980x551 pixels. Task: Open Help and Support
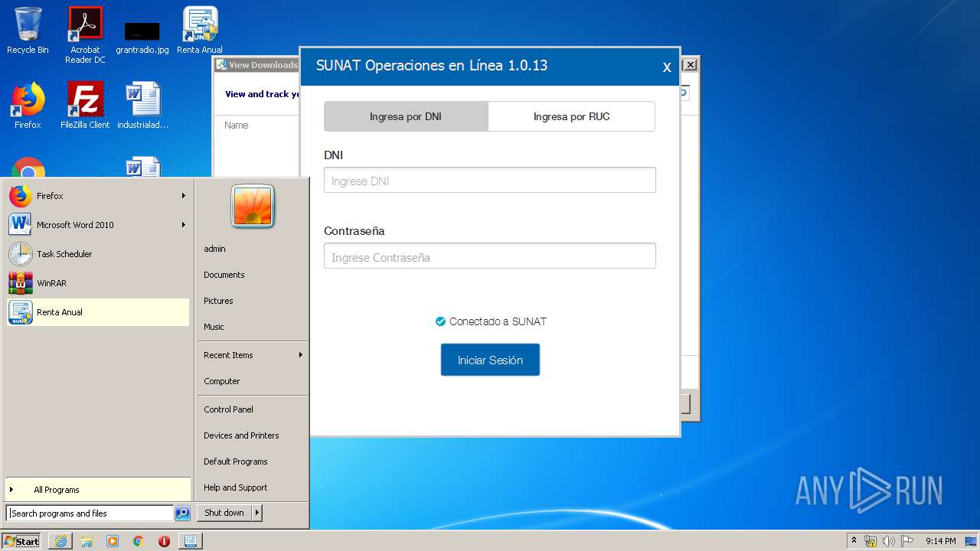pos(236,487)
